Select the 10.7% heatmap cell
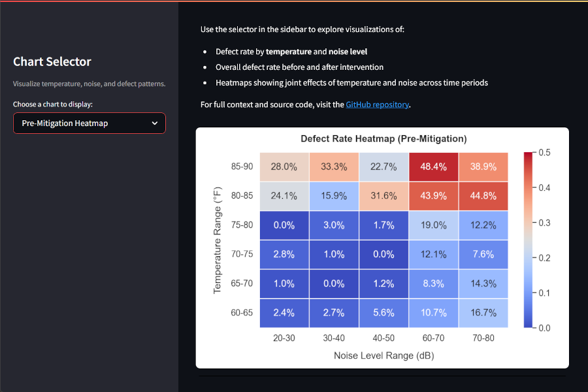The image size is (588, 392). tap(433, 312)
